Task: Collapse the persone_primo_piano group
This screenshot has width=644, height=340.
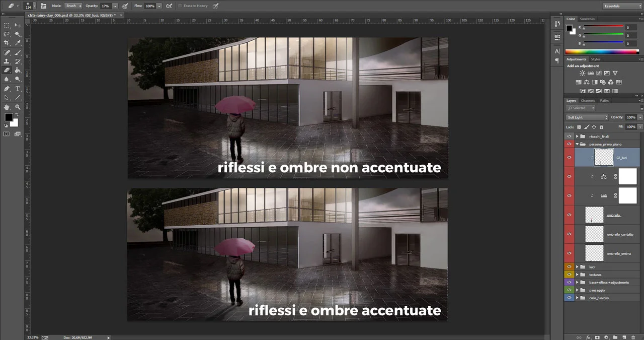Action: [x=577, y=144]
